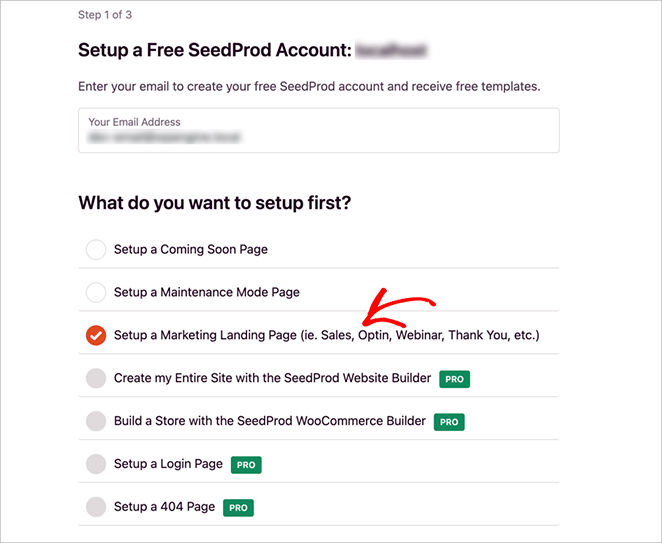Click PRO badge beside WooCommerce Builder option

[449, 422]
